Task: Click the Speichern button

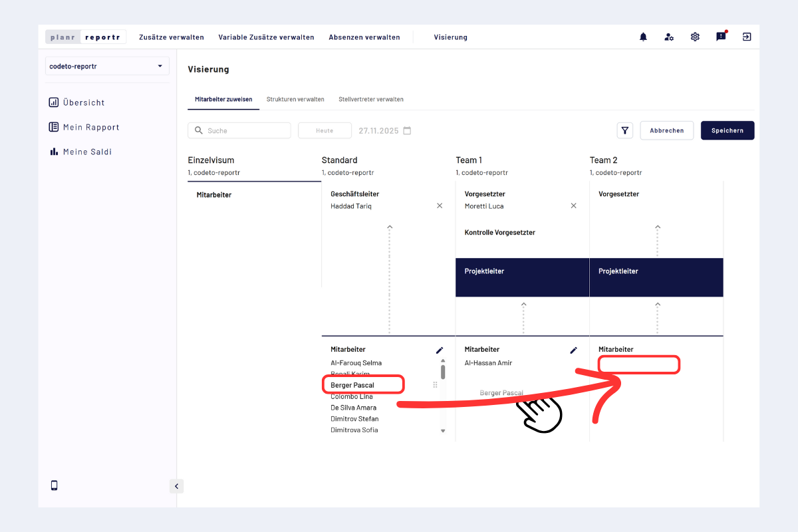Action: point(727,131)
